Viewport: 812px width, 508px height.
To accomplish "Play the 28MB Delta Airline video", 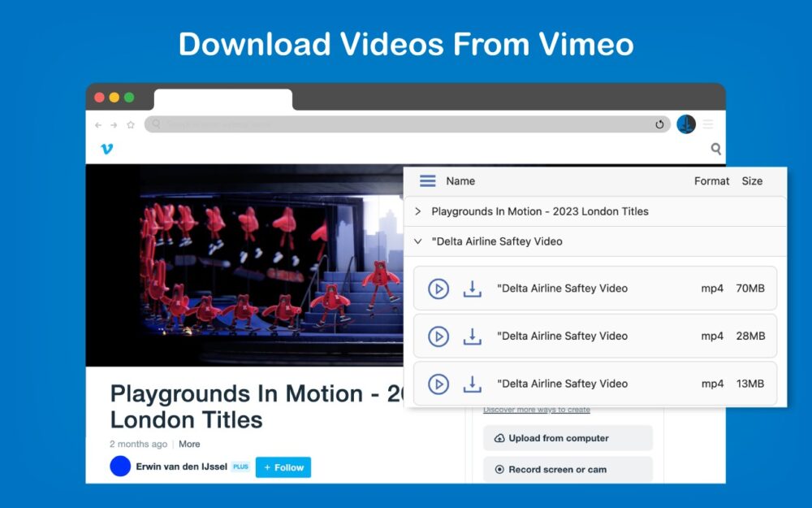I will coord(438,336).
